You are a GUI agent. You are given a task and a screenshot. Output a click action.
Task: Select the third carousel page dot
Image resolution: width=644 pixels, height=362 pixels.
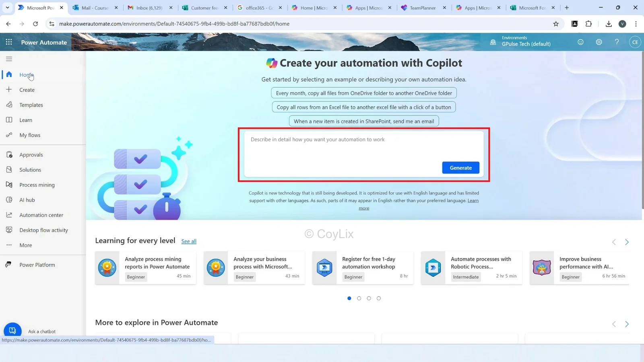point(369,298)
